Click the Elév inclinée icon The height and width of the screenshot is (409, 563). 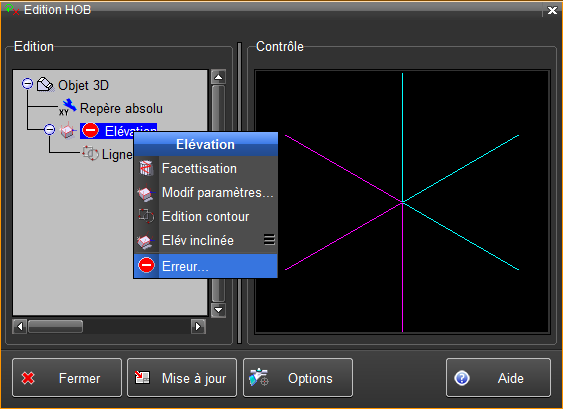146,241
